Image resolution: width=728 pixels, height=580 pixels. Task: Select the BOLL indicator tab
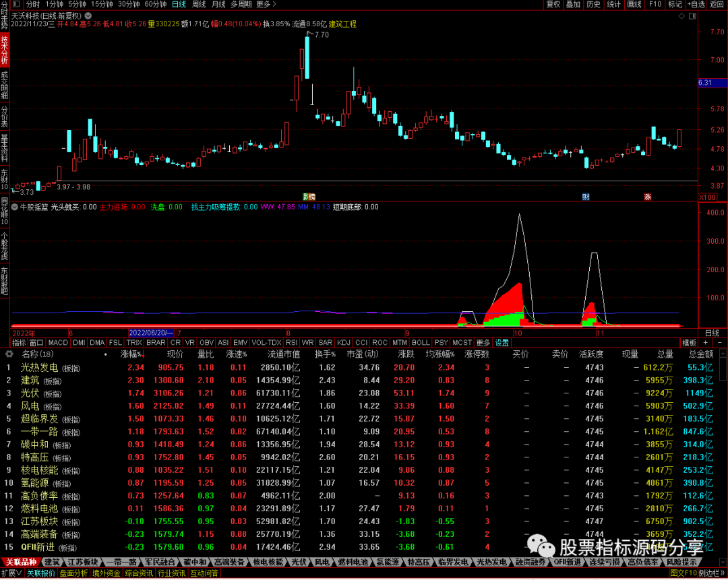[421, 342]
